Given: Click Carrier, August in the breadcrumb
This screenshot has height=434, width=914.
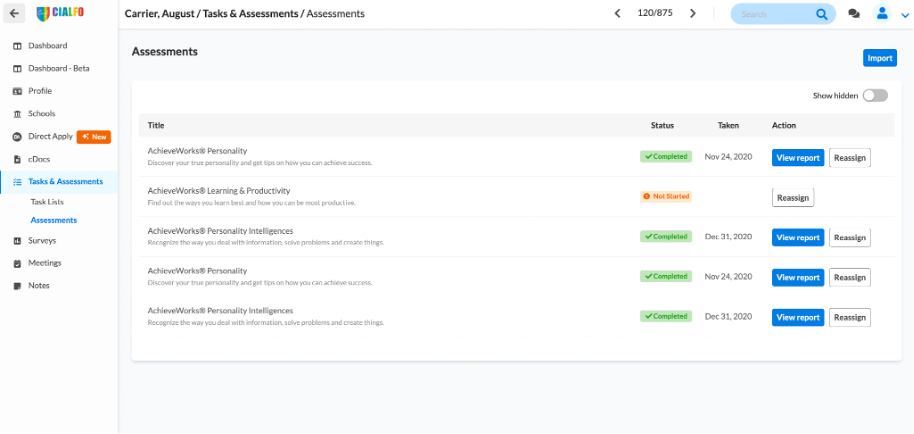Looking at the screenshot, I should [160, 13].
